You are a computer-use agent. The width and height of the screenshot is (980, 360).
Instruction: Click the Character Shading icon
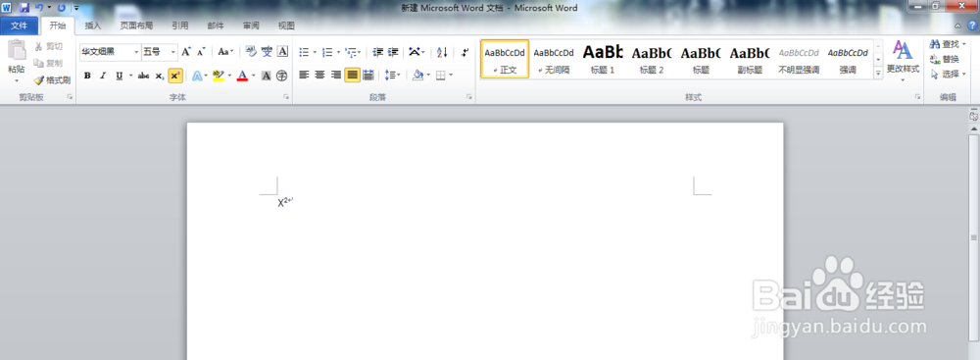[x=267, y=76]
